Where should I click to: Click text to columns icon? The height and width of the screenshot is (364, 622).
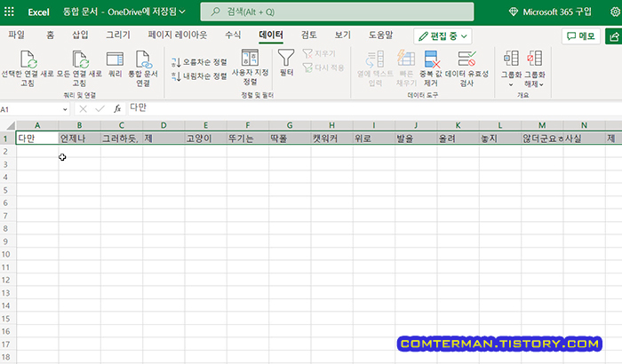(x=375, y=68)
